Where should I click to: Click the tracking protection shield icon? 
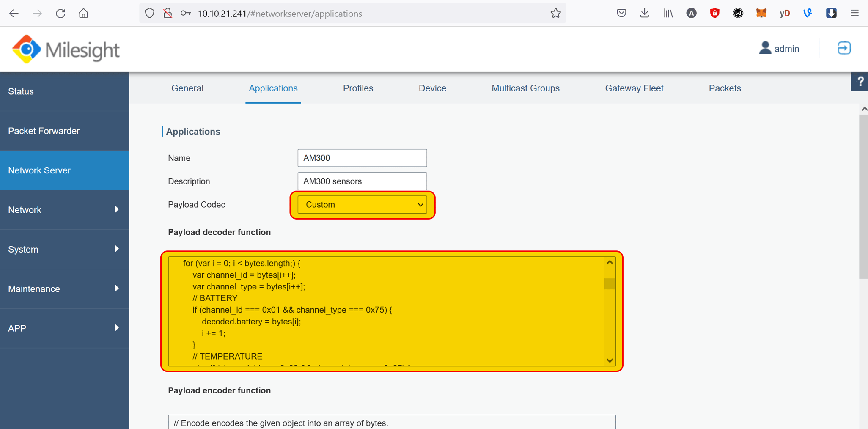150,13
